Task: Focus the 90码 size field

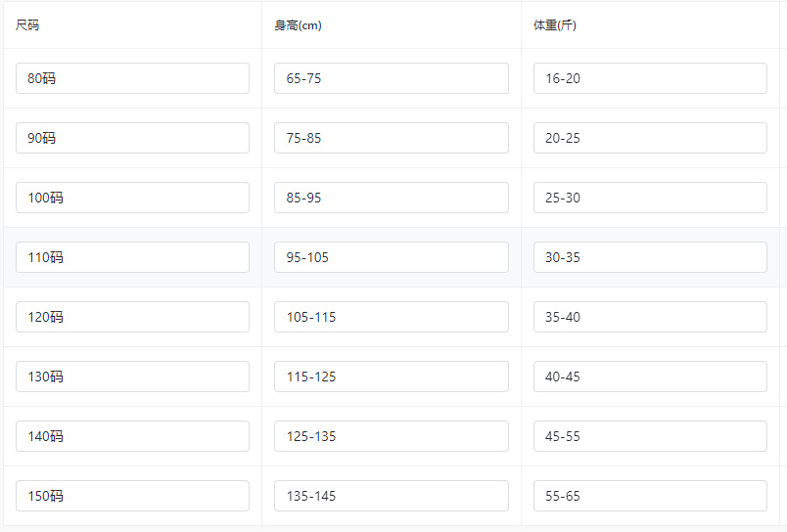Action: (132, 138)
